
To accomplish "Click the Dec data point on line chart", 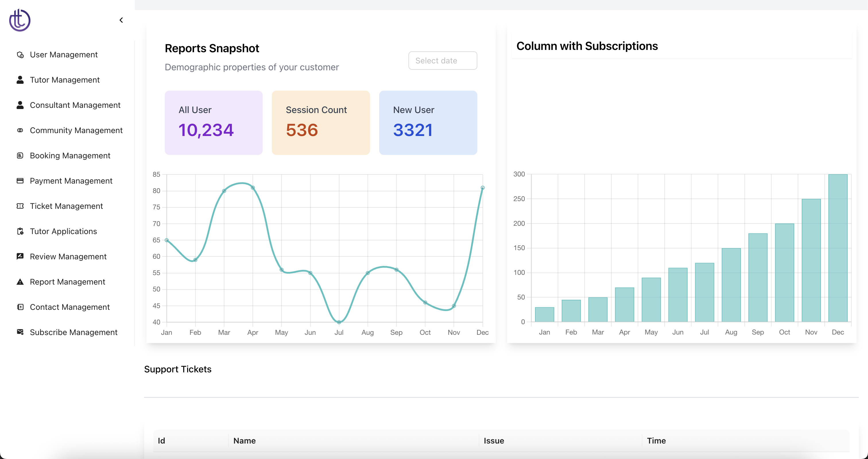I will 482,188.
